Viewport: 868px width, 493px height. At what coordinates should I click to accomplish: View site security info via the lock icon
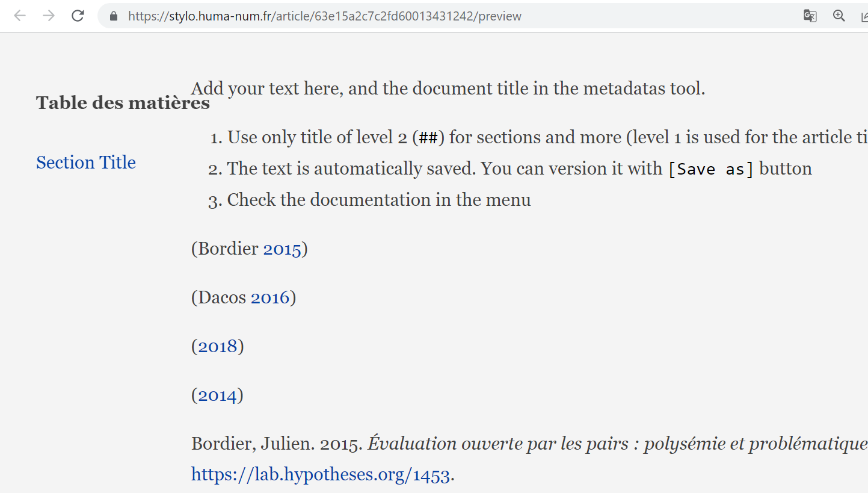(x=113, y=16)
